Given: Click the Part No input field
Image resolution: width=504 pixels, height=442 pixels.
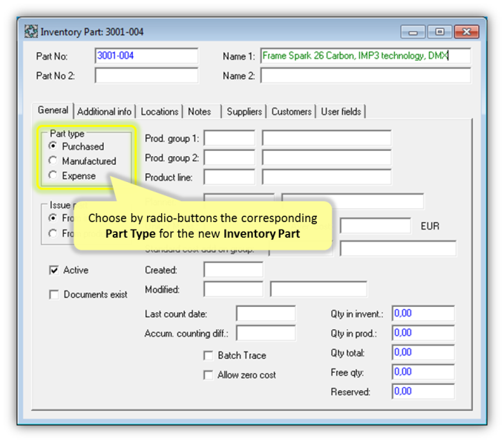Looking at the screenshot, I should [146, 56].
